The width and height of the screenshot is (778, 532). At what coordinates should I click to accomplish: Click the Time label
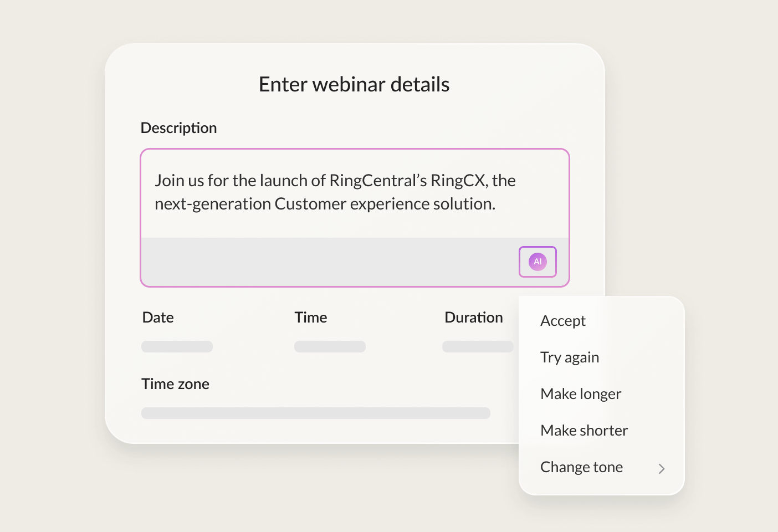click(x=310, y=318)
